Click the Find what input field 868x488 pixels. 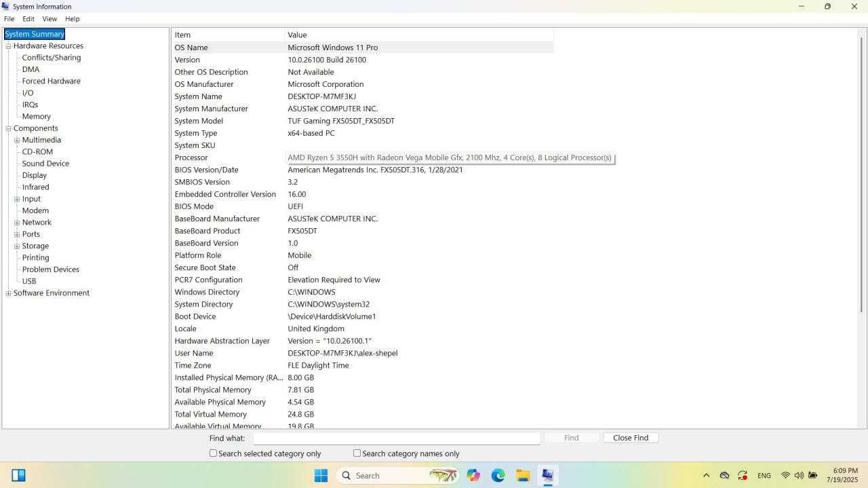pos(397,438)
